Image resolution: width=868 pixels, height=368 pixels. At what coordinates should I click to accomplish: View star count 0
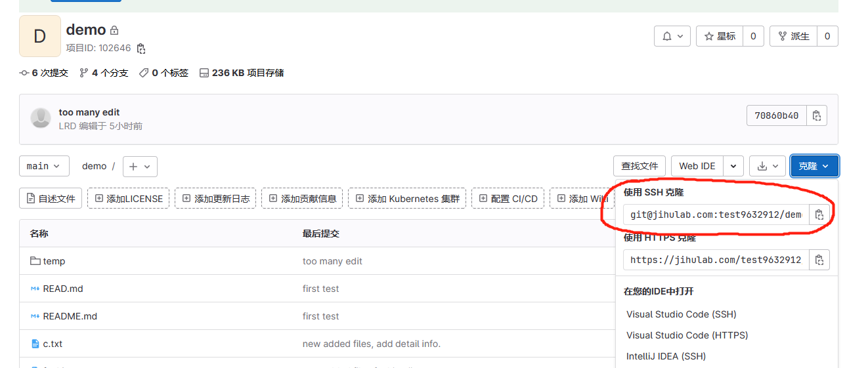(753, 37)
